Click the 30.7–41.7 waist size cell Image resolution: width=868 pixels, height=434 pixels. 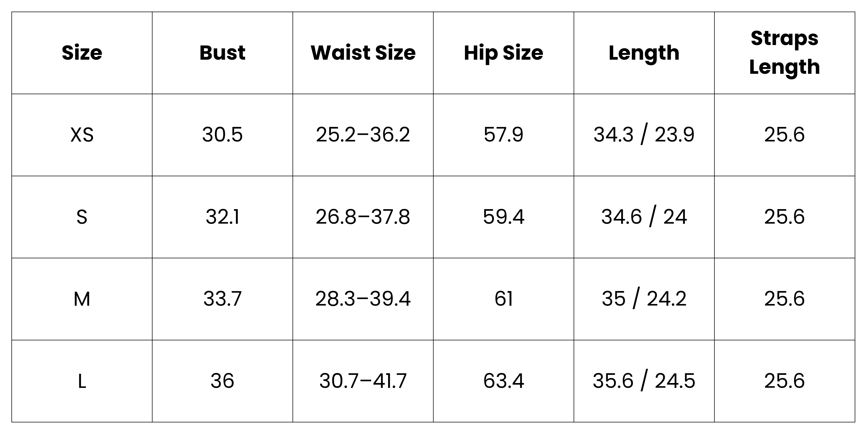pyautogui.click(x=363, y=381)
